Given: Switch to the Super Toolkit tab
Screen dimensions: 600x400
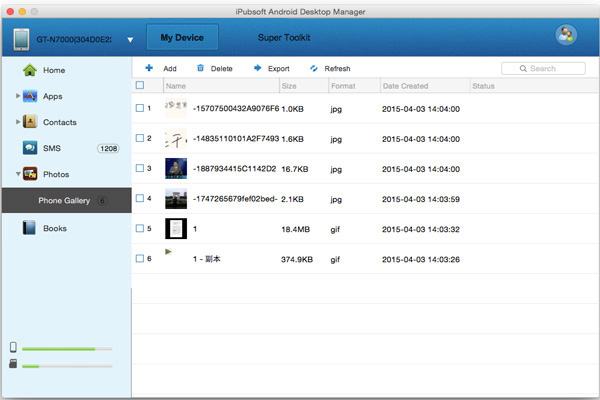Looking at the screenshot, I should point(284,38).
